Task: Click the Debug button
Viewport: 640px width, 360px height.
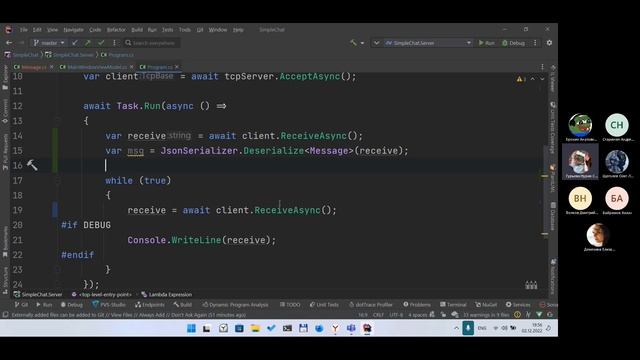Action: tap(513, 42)
